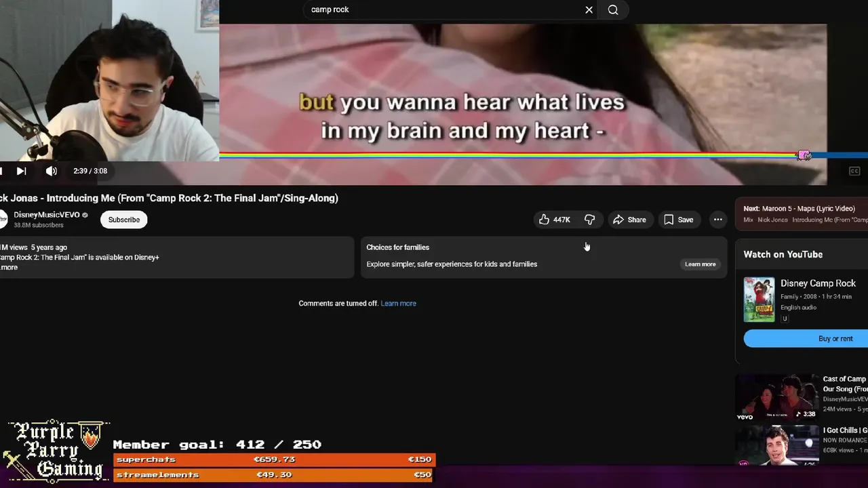Screen dimensions: 868x488
Task: Clear the search box text with X
Action: (x=589, y=9)
